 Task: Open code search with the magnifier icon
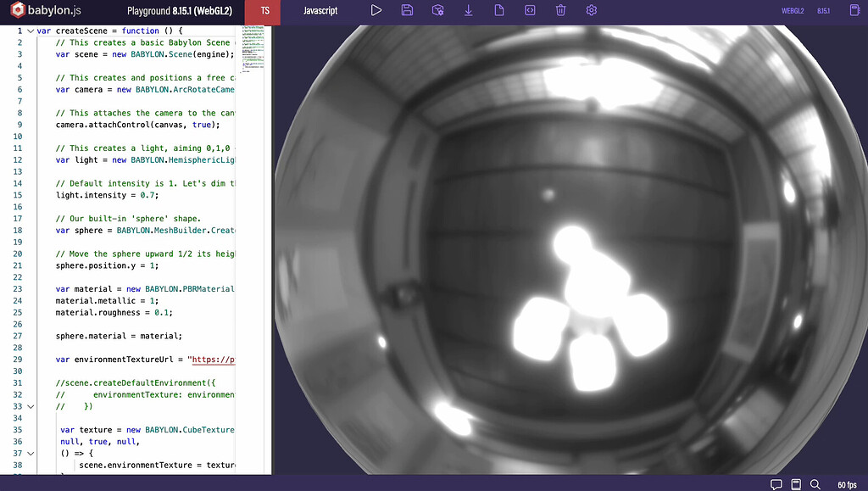click(815, 483)
